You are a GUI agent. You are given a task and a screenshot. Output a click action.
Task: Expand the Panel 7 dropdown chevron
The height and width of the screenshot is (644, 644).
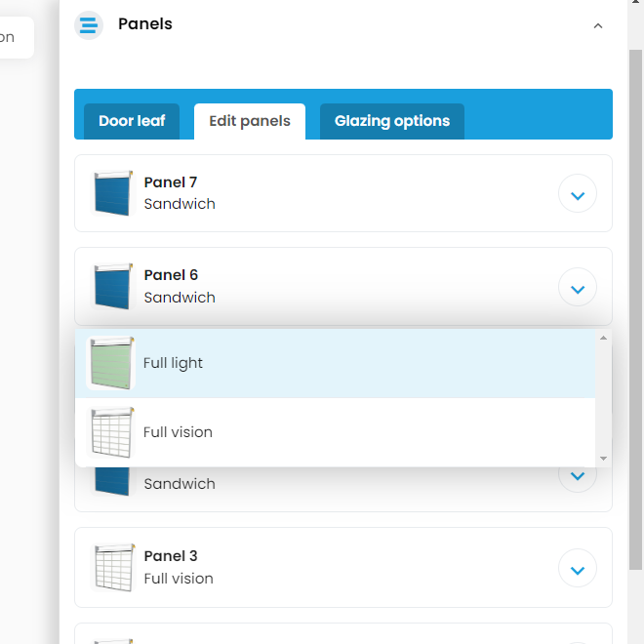pyautogui.click(x=577, y=194)
